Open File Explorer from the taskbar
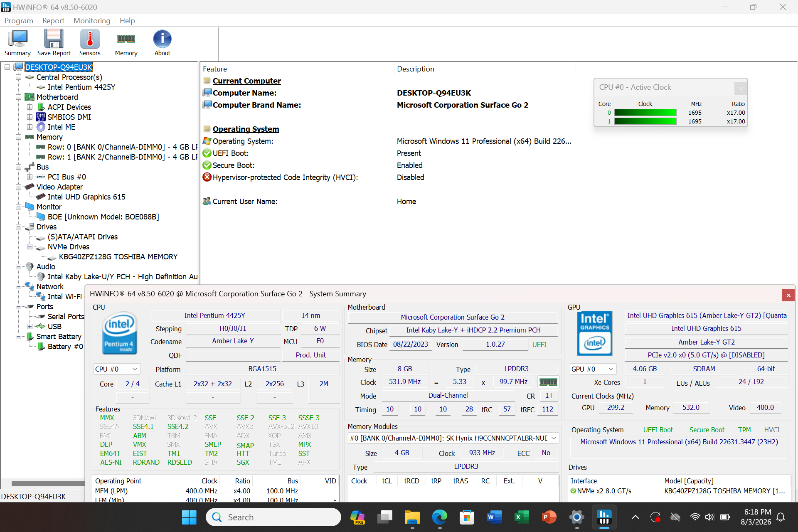 [x=412, y=517]
